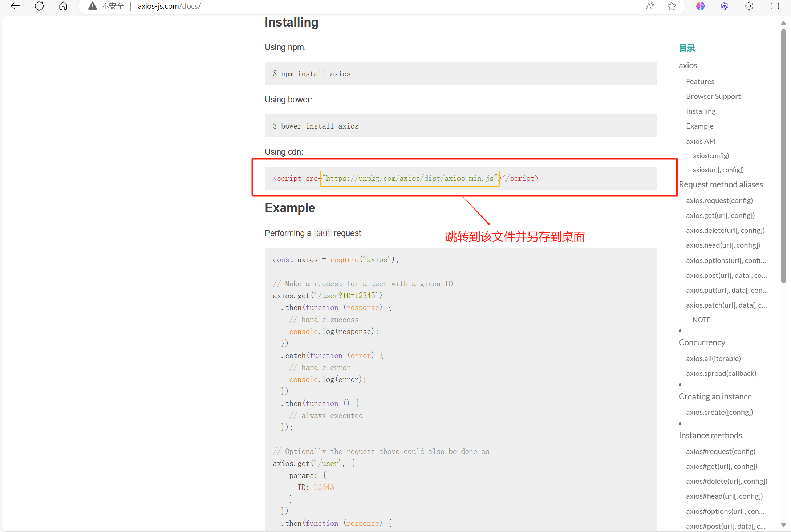Viewport: 791px width, 532px height.
Task: Open axios.create([config]) entry
Action: click(719, 412)
